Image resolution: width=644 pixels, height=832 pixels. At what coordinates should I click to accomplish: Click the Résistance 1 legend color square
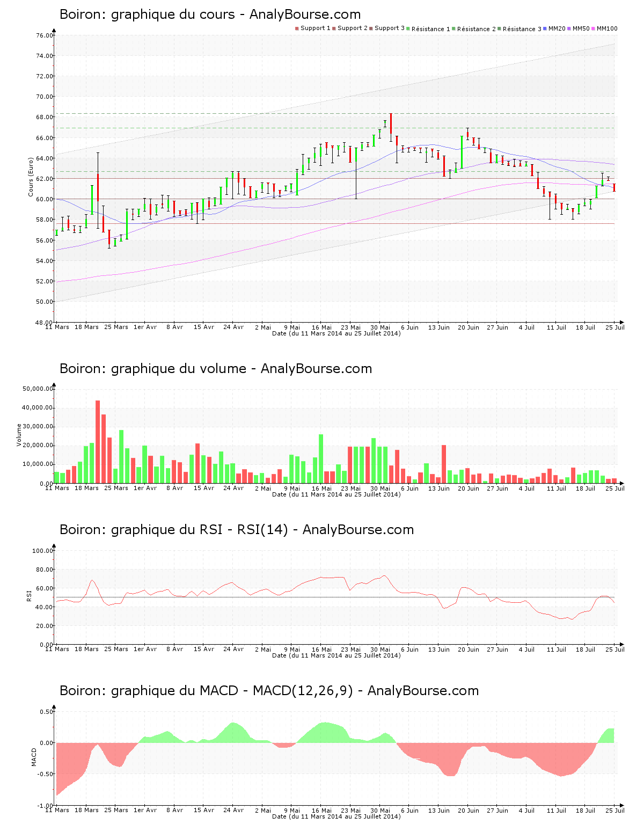tap(408, 28)
